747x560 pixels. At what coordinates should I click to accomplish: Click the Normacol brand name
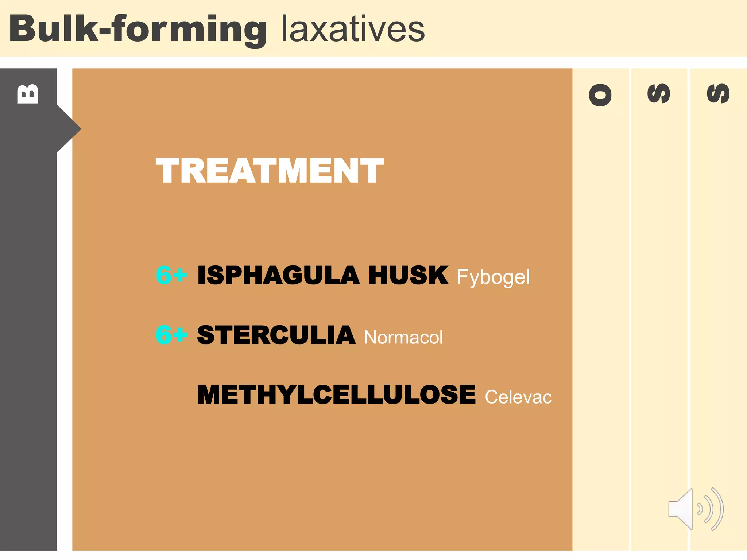pyautogui.click(x=403, y=337)
